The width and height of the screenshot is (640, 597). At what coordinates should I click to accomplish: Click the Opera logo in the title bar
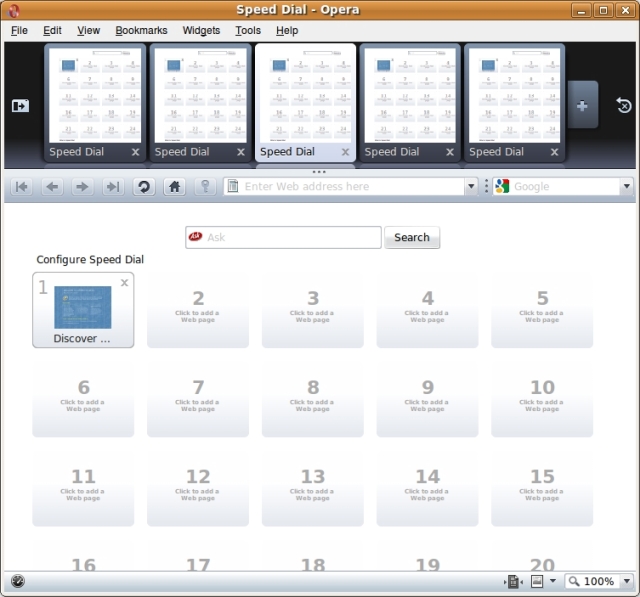pyautogui.click(x=13, y=10)
